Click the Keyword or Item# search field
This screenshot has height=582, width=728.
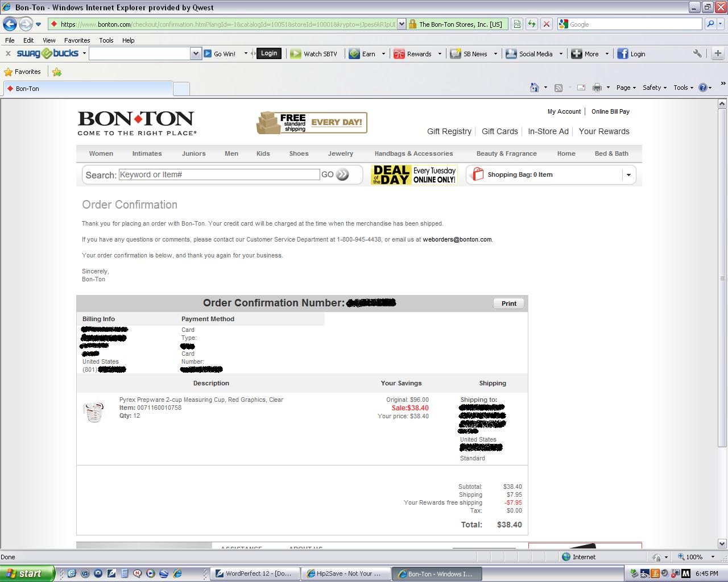(x=219, y=174)
